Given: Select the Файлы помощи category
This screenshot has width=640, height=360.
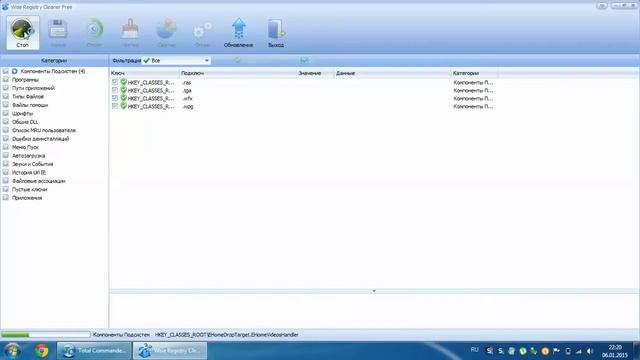Looking at the screenshot, I should (x=30, y=105).
